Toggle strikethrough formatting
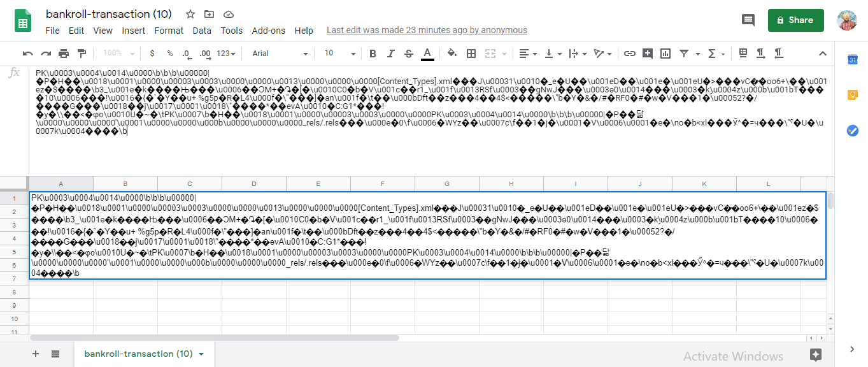 pos(408,53)
